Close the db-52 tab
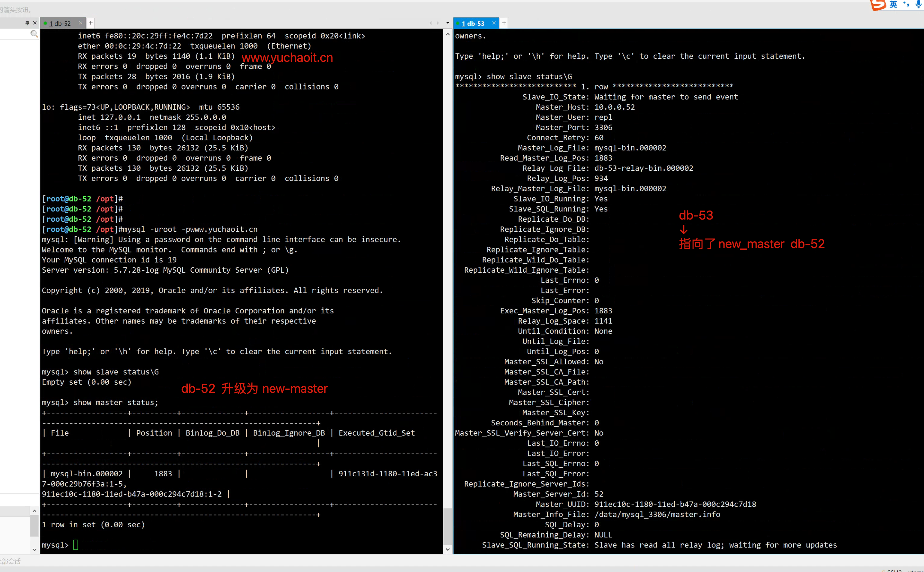924x572 pixels. (x=80, y=23)
